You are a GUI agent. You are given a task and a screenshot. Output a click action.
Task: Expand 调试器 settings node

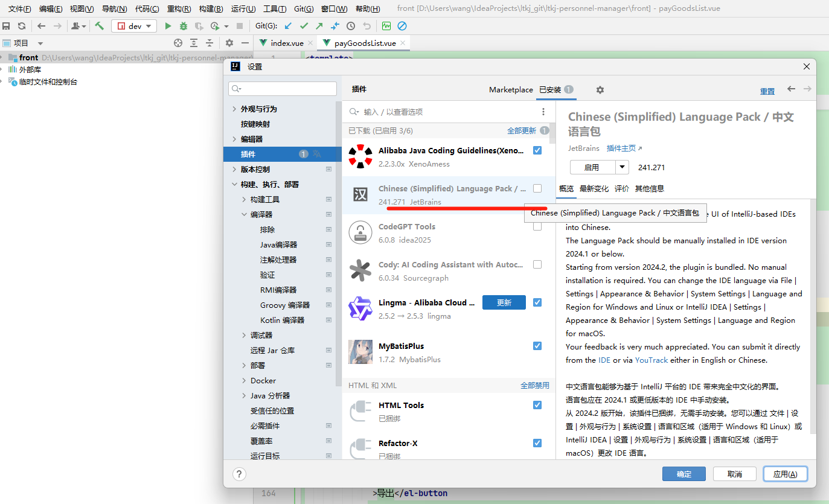click(244, 336)
